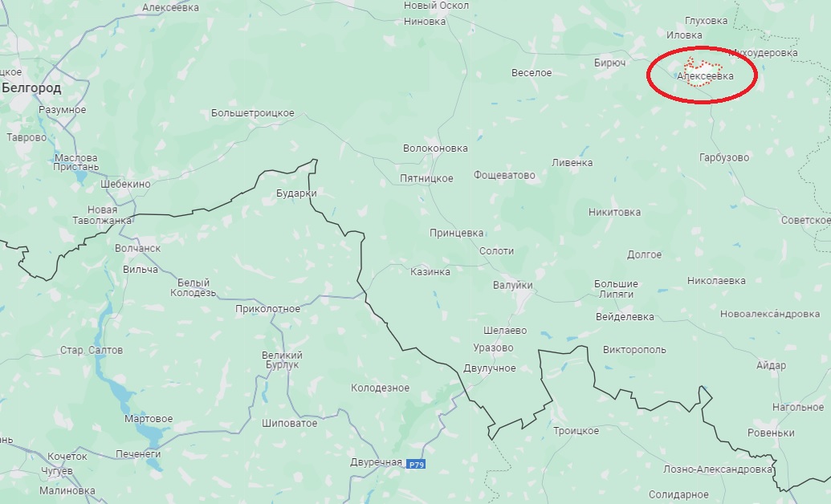Select the Приколотное label
Screen dimensions: 831x504
pyautogui.click(x=267, y=309)
